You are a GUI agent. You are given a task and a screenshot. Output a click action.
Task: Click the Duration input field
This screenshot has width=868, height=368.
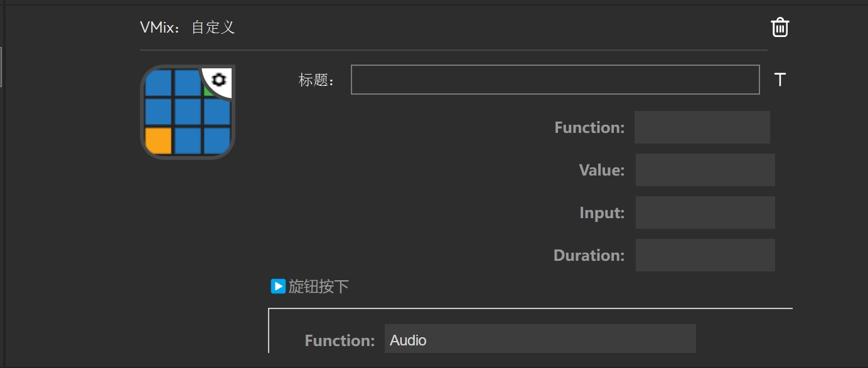(x=704, y=255)
